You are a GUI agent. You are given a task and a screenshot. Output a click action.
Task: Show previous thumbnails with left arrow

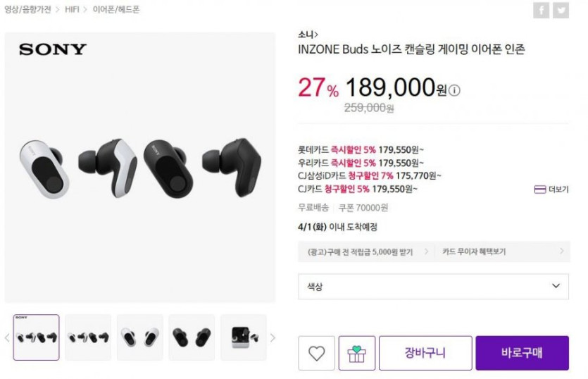point(7,337)
